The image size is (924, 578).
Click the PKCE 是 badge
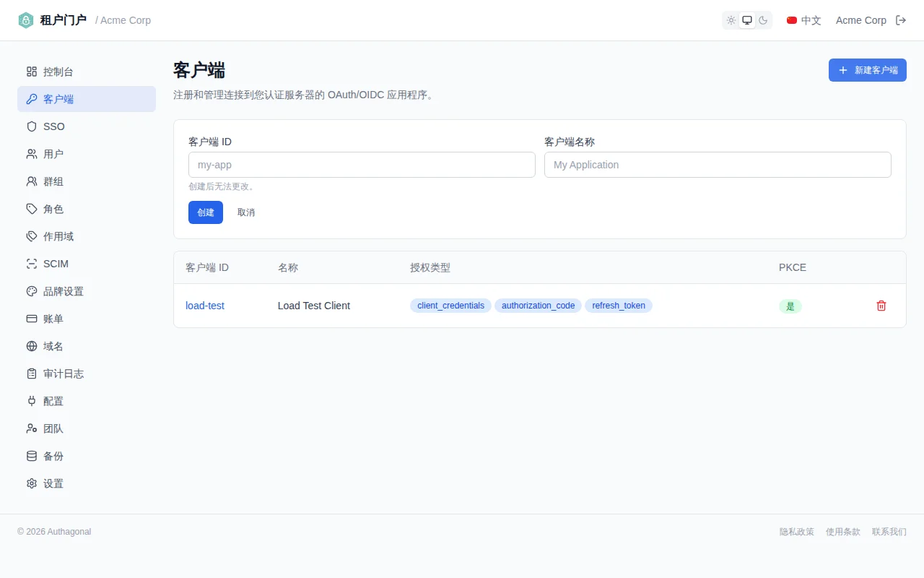790,306
